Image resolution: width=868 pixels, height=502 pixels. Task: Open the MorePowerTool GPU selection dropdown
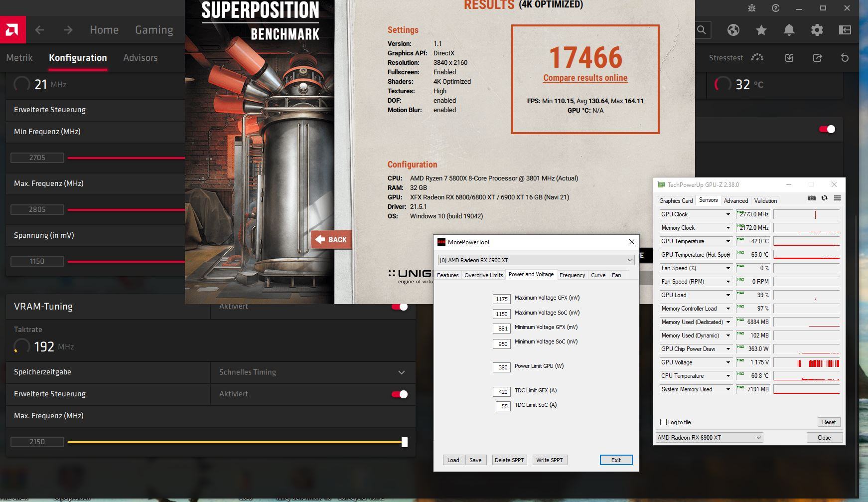[x=536, y=260]
